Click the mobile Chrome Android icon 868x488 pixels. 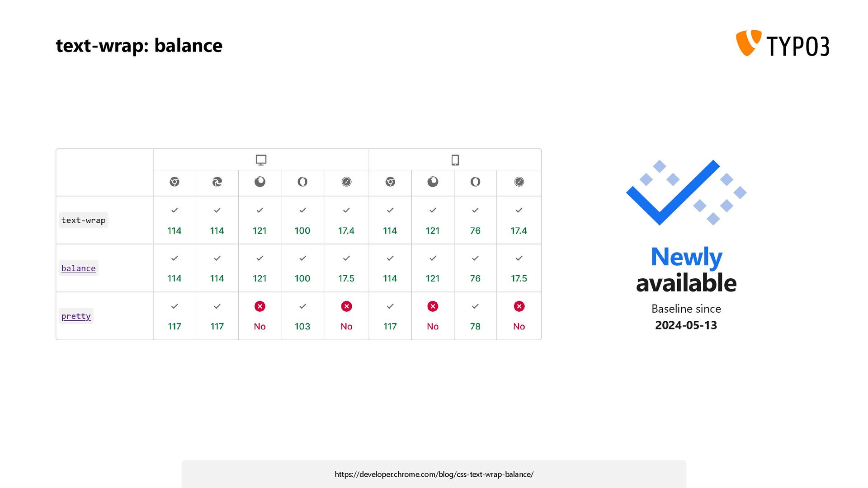[390, 182]
